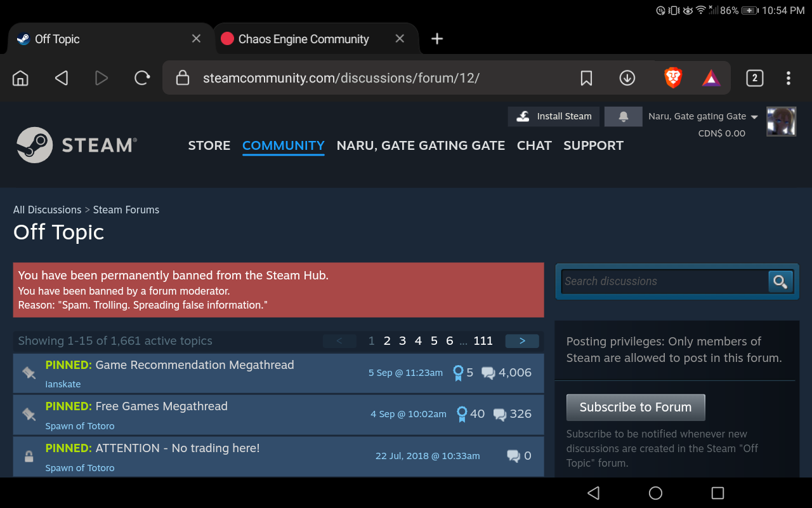The height and width of the screenshot is (508, 812).
Task: Open Brave Rewards triangle icon
Action: click(711, 78)
